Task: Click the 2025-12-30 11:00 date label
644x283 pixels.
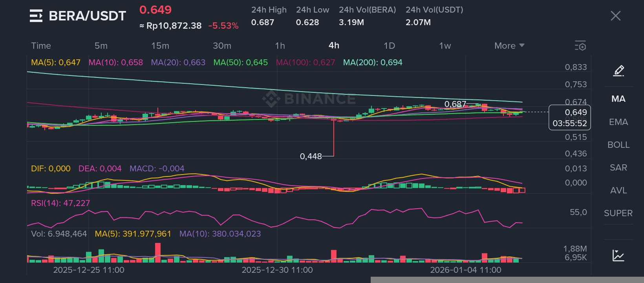Action: (277, 270)
